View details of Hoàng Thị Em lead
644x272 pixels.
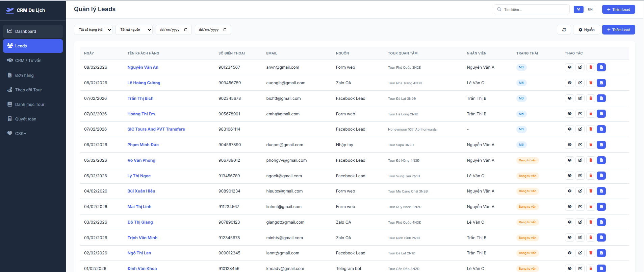(569, 114)
